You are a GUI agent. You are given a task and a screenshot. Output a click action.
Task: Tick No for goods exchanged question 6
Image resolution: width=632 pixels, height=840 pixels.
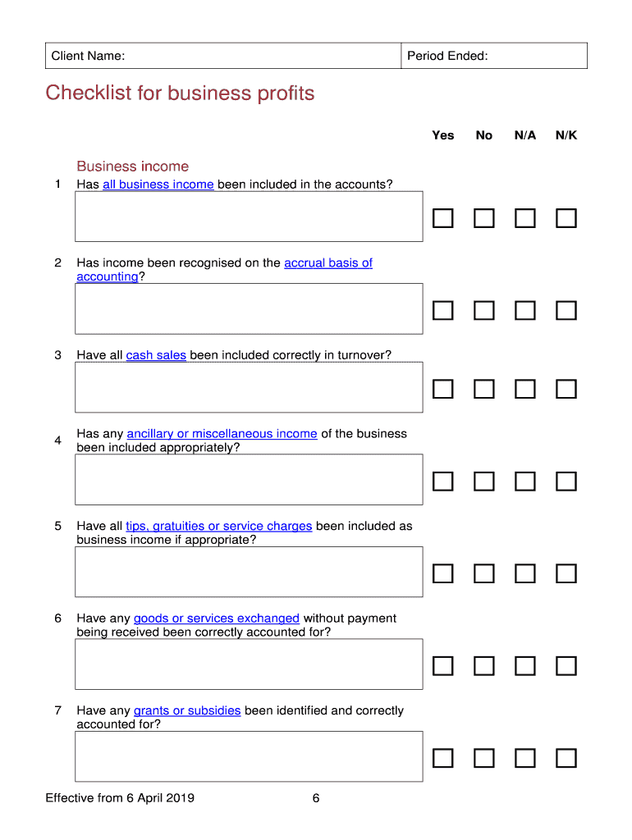point(484,665)
